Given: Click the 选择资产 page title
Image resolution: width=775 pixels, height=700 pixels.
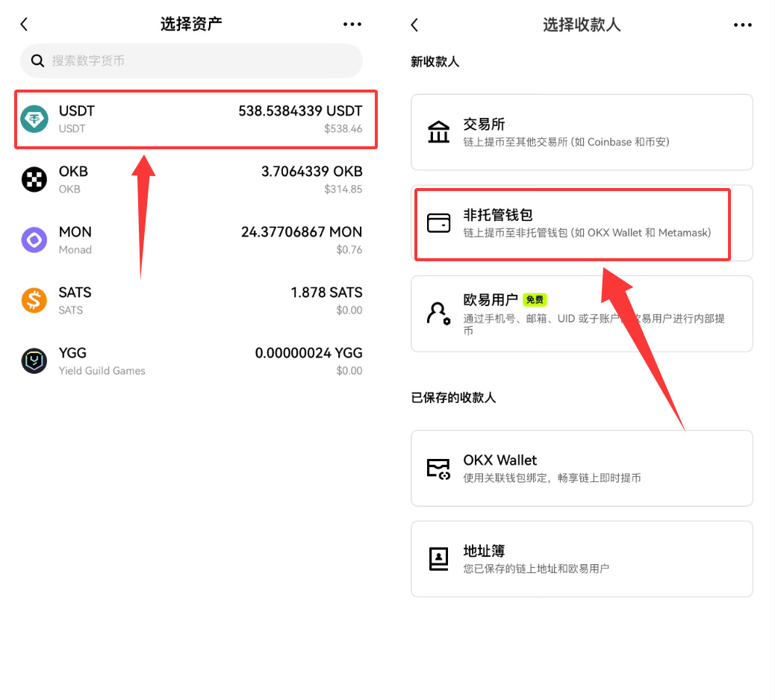Looking at the screenshot, I should [191, 24].
